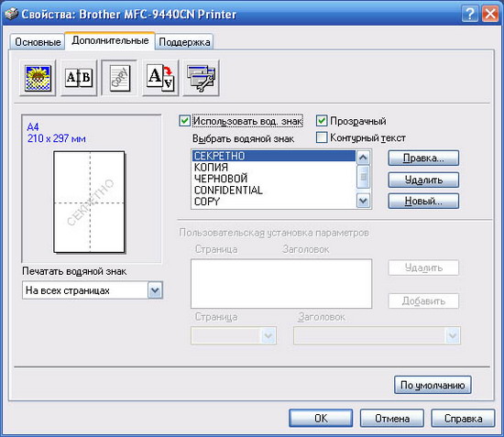Switch to the Основные tab

(38, 42)
